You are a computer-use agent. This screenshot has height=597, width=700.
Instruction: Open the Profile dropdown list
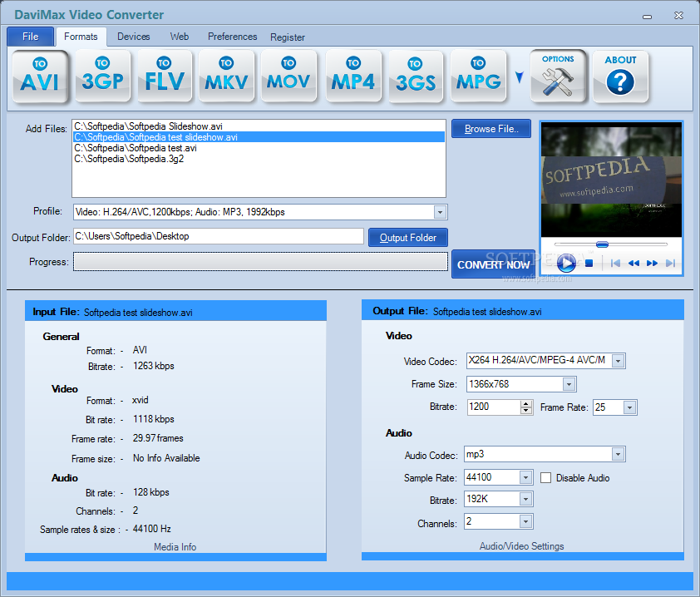coord(440,212)
